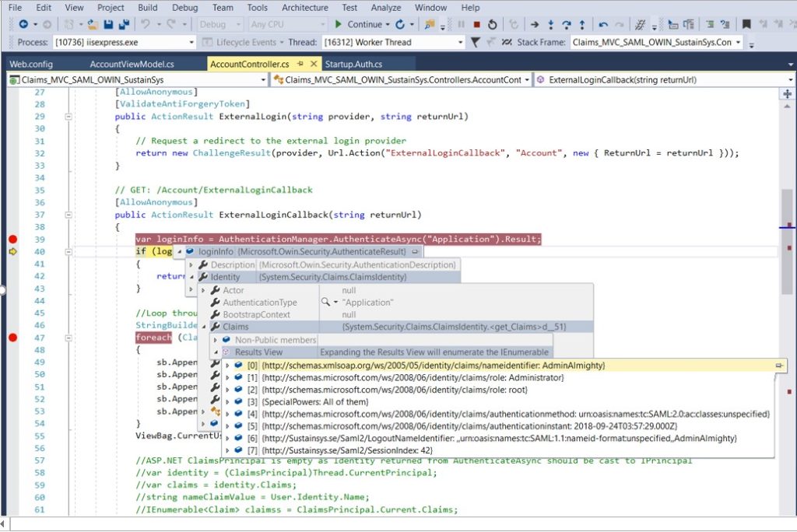This screenshot has width=797, height=532.
Task: Toggle the breakpoint on line 39
Action: [12, 240]
